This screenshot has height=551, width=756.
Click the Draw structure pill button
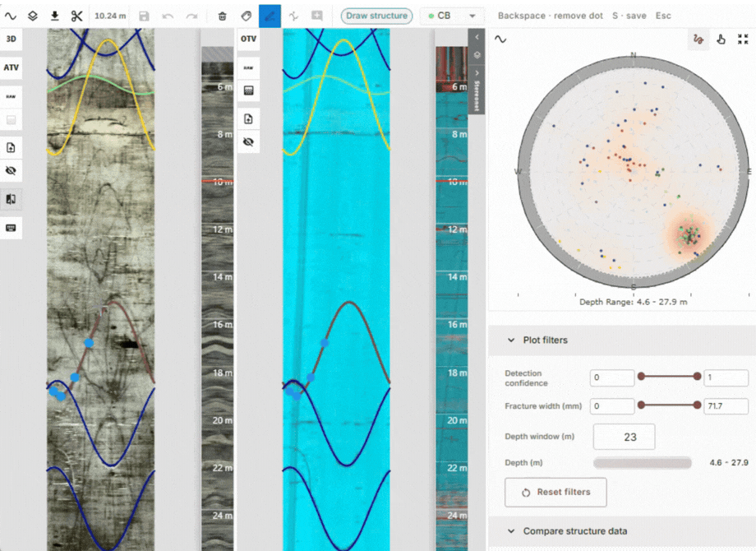[x=376, y=16]
